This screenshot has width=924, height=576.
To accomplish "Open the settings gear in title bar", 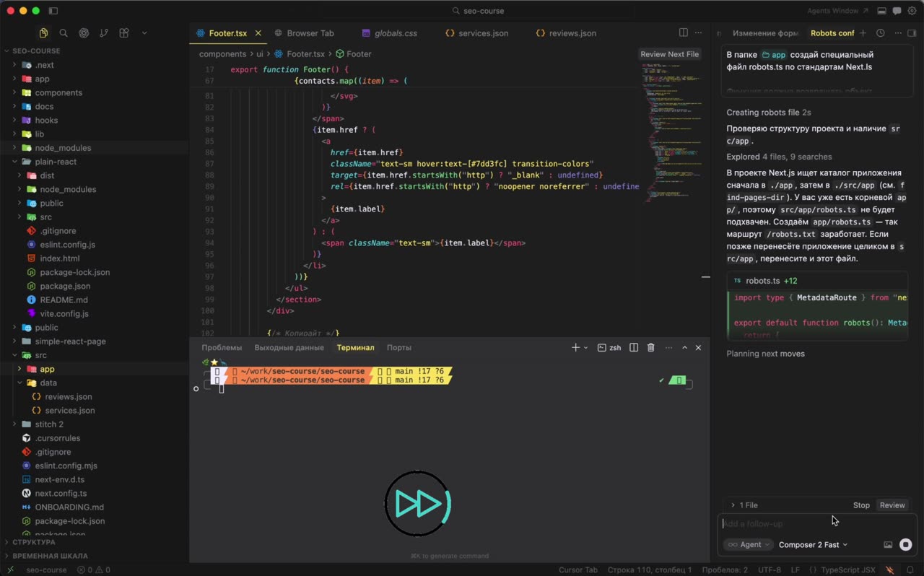I will (912, 11).
